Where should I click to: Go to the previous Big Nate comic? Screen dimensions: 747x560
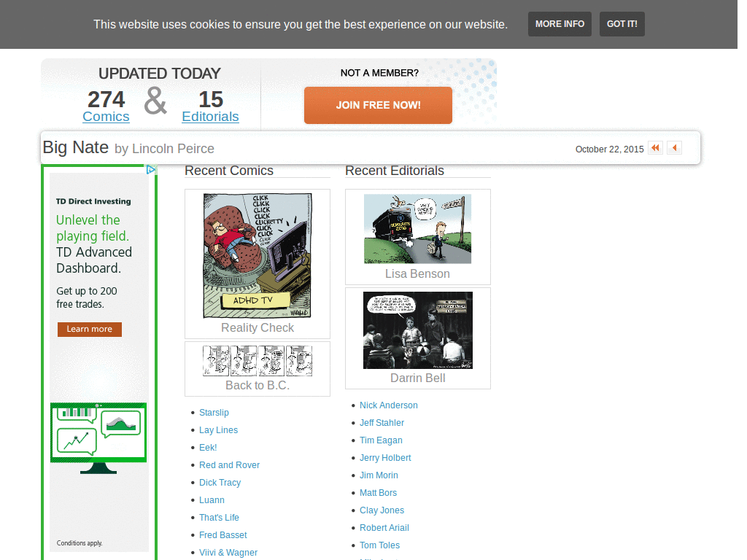pos(674,148)
